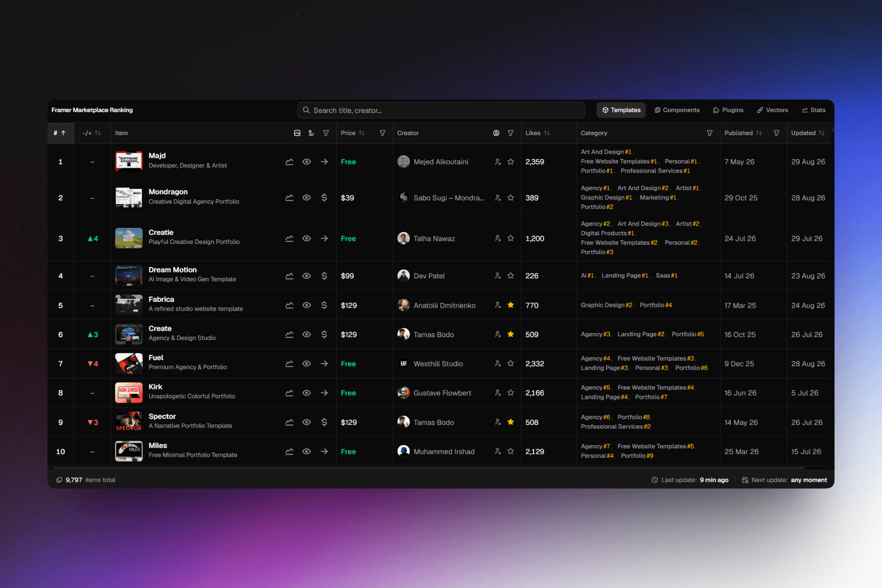Click the creator profile icon for Dev Patel
This screenshot has width=882, height=588.
[498, 276]
